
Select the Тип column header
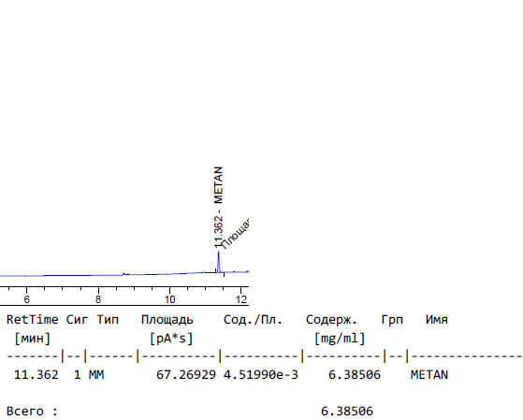pos(108,320)
